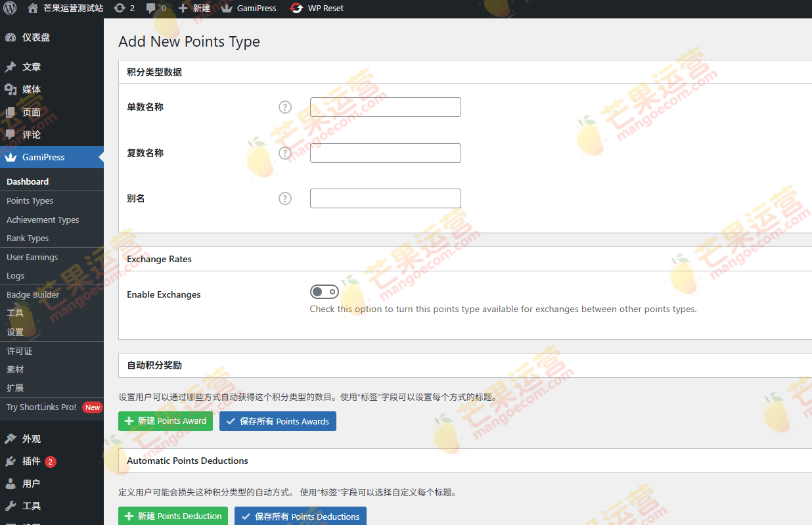812x525 pixels.
Task: Select Achievement Types submenu item
Action: click(x=43, y=220)
